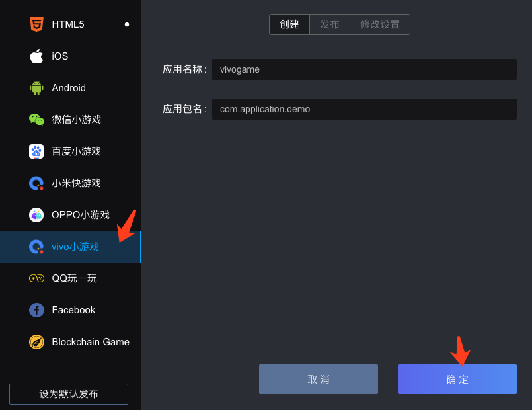This screenshot has width=532, height=410.
Task: Click the OPPO小游戏 icon
Action: [36, 215]
